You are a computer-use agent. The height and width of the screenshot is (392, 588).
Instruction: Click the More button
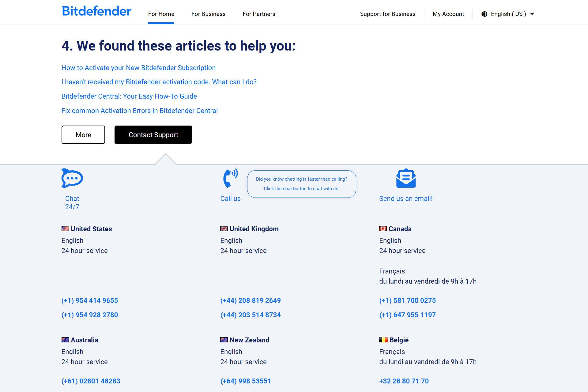[x=83, y=134]
